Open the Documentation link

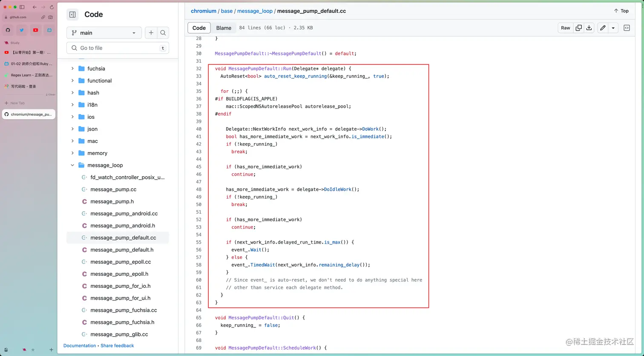click(x=80, y=346)
